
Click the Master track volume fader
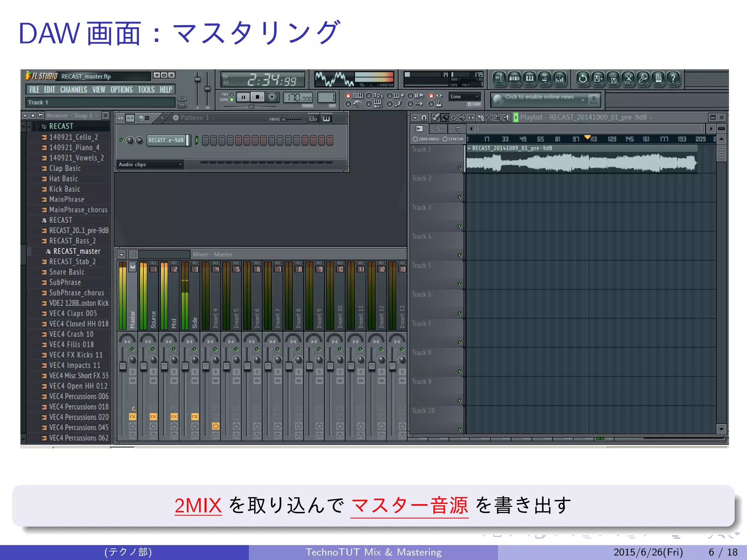click(x=123, y=366)
